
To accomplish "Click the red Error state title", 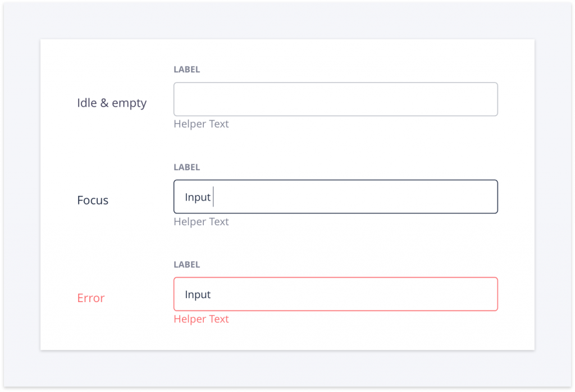I will (x=90, y=298).
